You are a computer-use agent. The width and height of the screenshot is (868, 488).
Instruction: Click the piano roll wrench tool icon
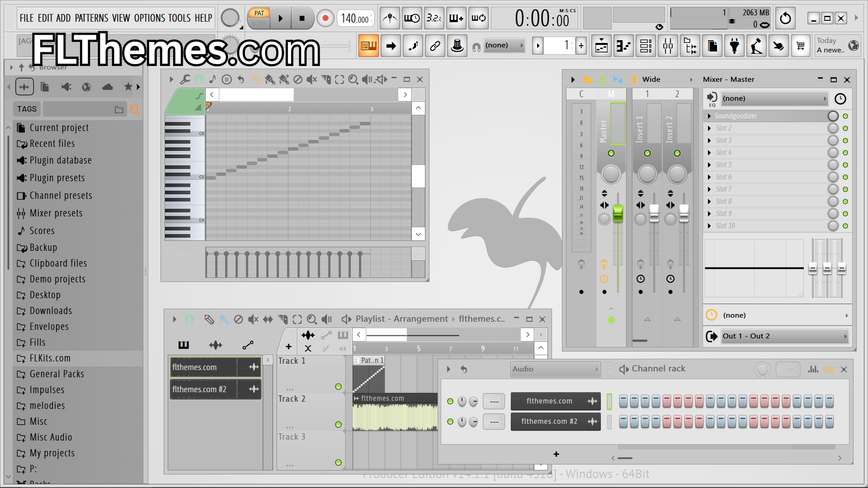point(185,80)
